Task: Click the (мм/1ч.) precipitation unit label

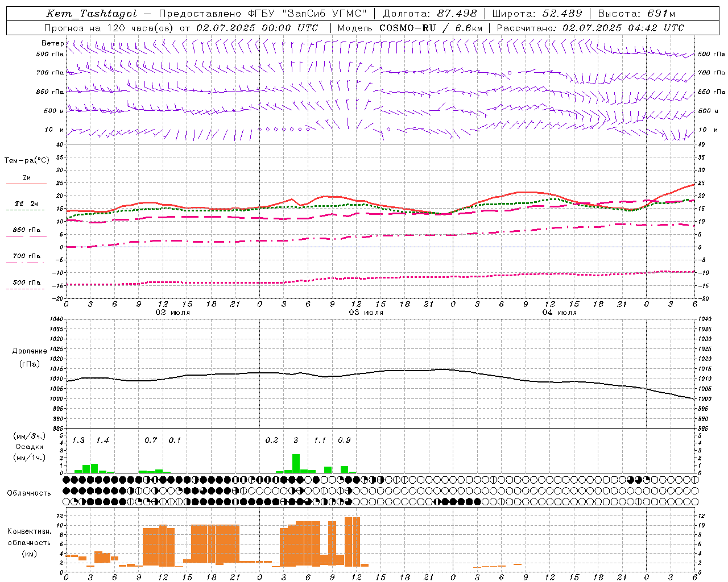Action: 30,458
